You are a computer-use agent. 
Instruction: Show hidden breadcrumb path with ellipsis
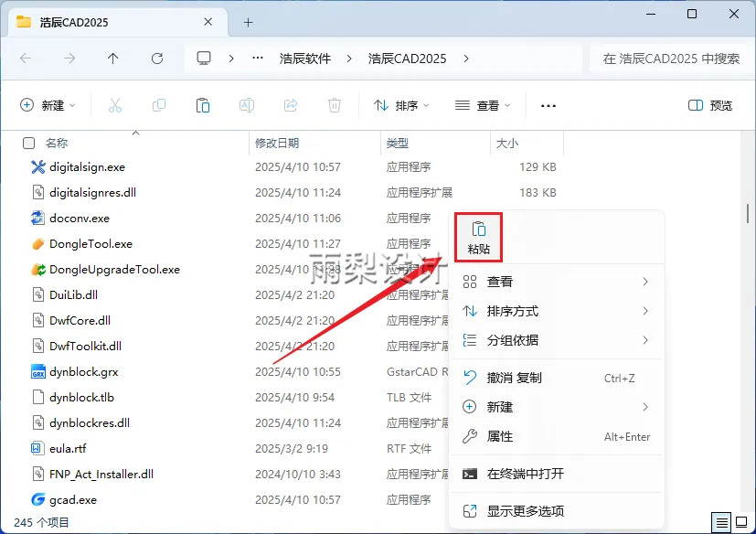(258, 58)
